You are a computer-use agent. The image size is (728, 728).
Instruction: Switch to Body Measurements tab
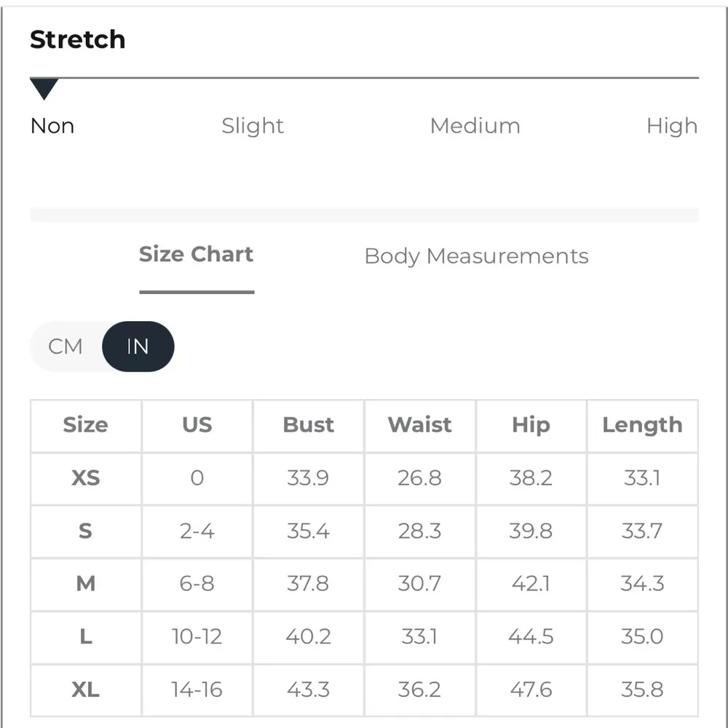[x=476, y=256]
